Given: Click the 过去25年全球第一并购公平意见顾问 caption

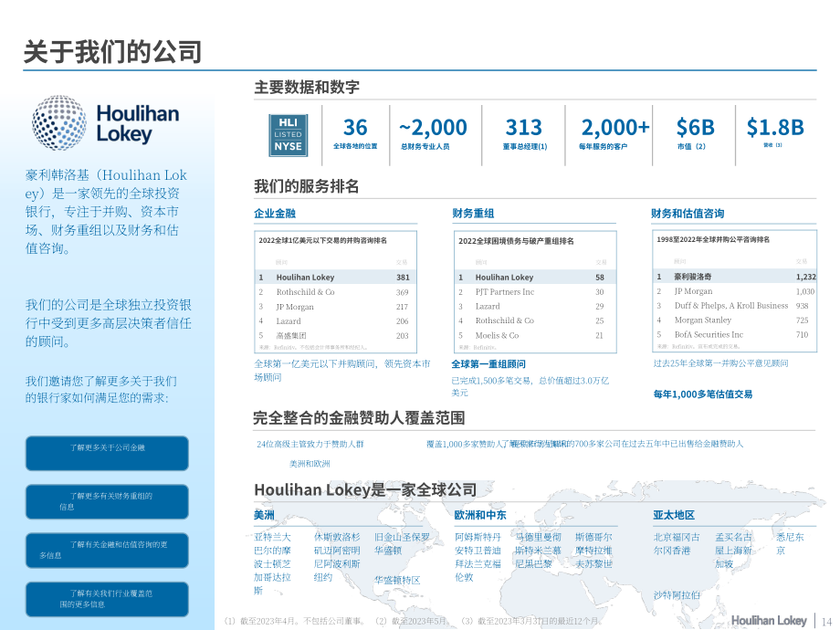Looking at the screenshot, I should (720, 363).
